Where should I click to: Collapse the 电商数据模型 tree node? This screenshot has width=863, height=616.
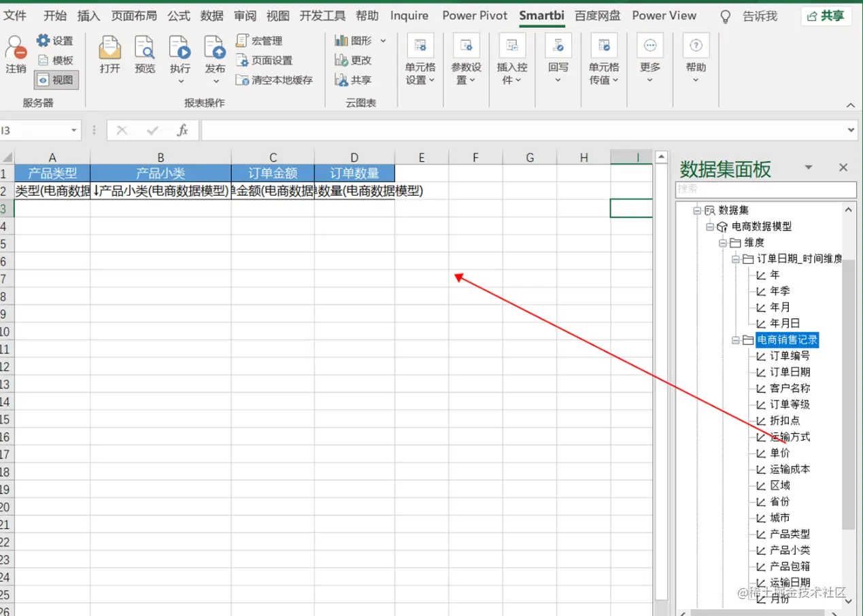710,226
